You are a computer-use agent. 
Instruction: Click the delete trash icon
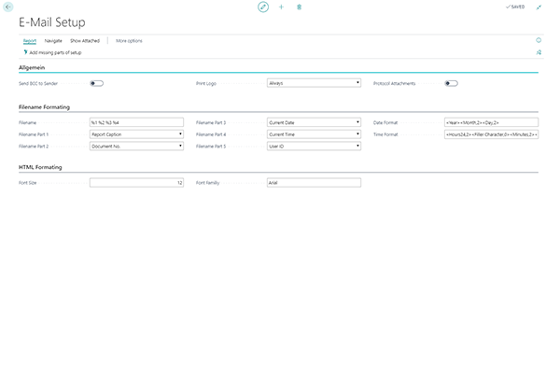(x=299, y=7)
